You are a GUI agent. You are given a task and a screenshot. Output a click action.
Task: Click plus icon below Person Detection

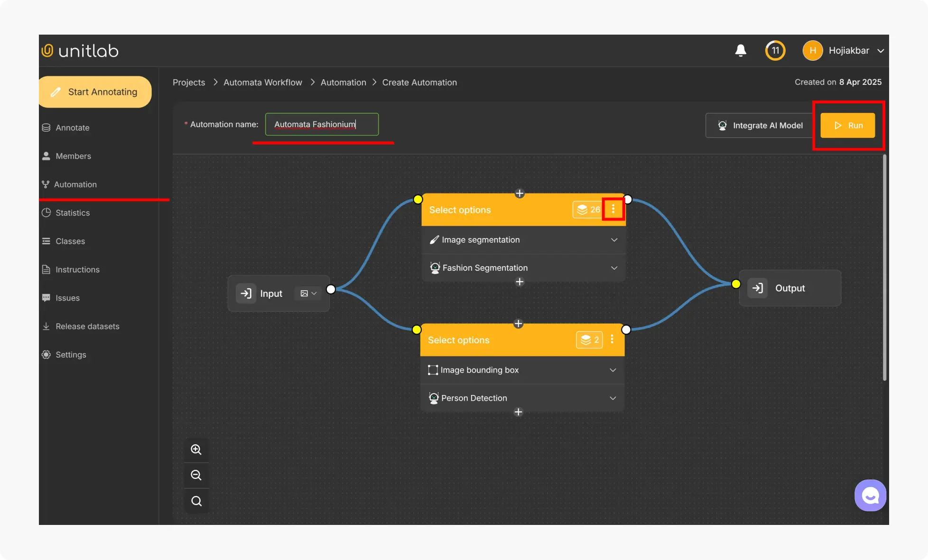[x=518, y=412]
